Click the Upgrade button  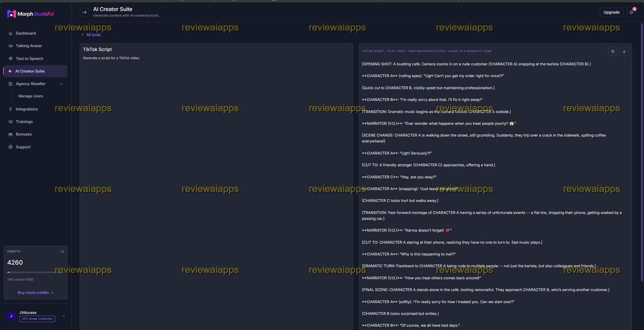[x=611, y=12]
